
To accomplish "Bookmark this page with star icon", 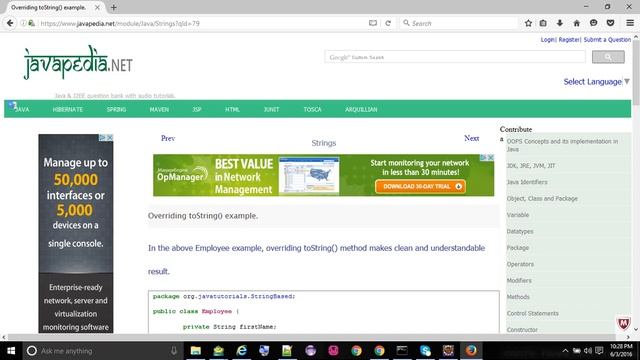I will coord(528,23).
